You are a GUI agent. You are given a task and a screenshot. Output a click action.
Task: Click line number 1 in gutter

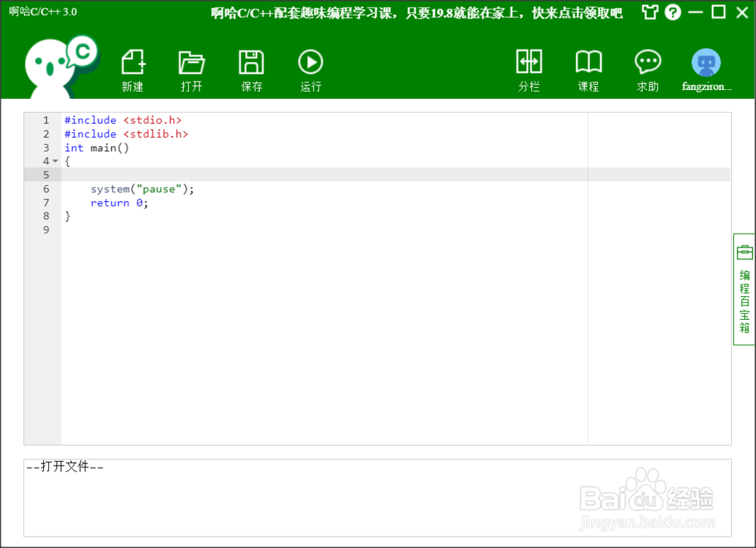tap(46, 120)
